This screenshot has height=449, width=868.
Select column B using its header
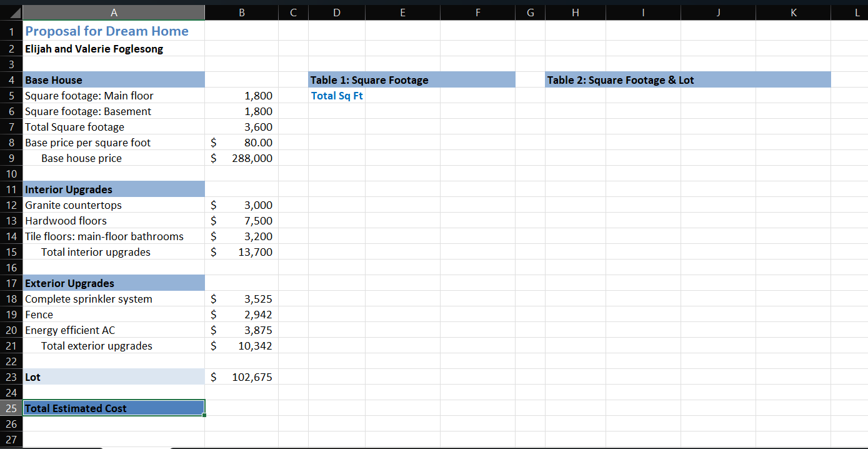click(x=241, y=12)
